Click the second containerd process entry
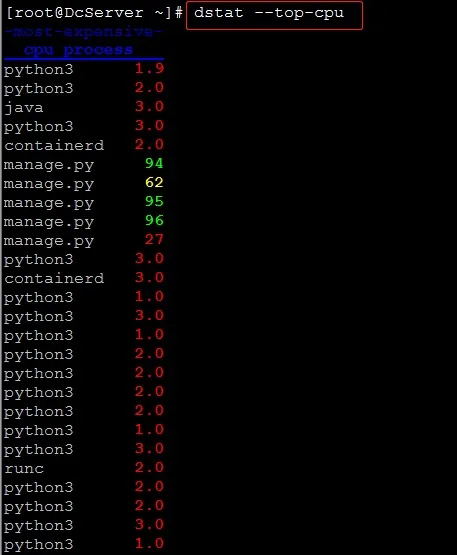457x555 pixels. coord(54,278)
